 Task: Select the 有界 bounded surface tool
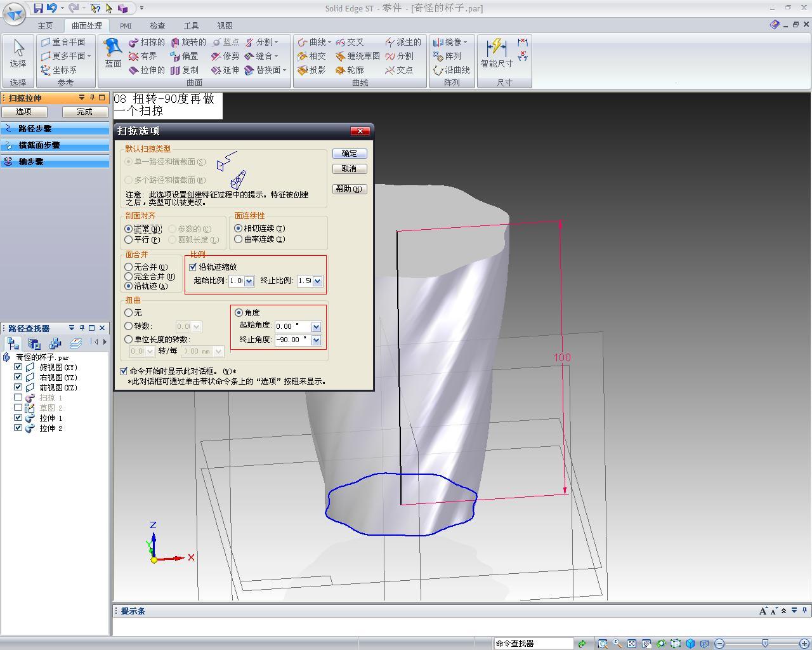143,56
